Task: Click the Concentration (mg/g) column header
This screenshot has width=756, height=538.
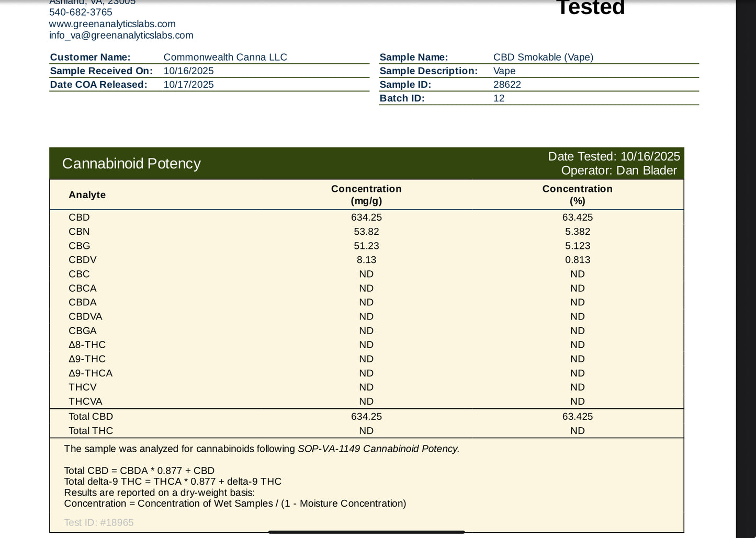Action: (366, 194)
